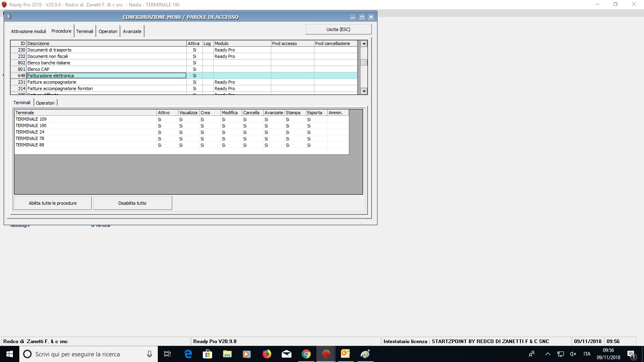
Task: Select the Fatture accompagnatorie fornitori row
Action: (184, 88)
